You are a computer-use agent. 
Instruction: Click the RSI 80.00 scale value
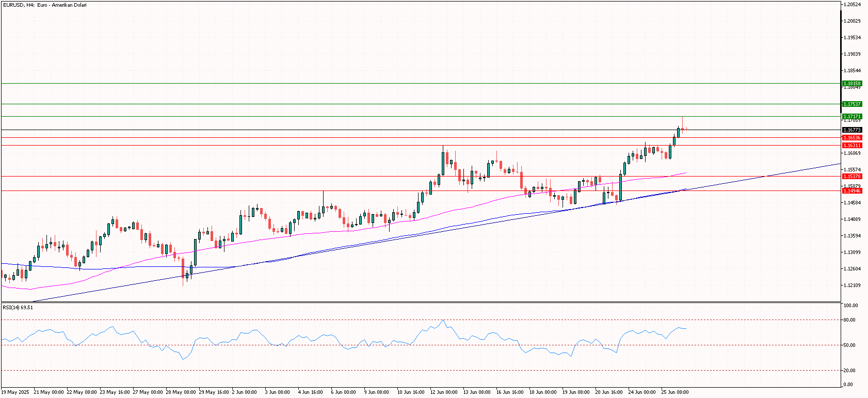click(x=850, y=320)
